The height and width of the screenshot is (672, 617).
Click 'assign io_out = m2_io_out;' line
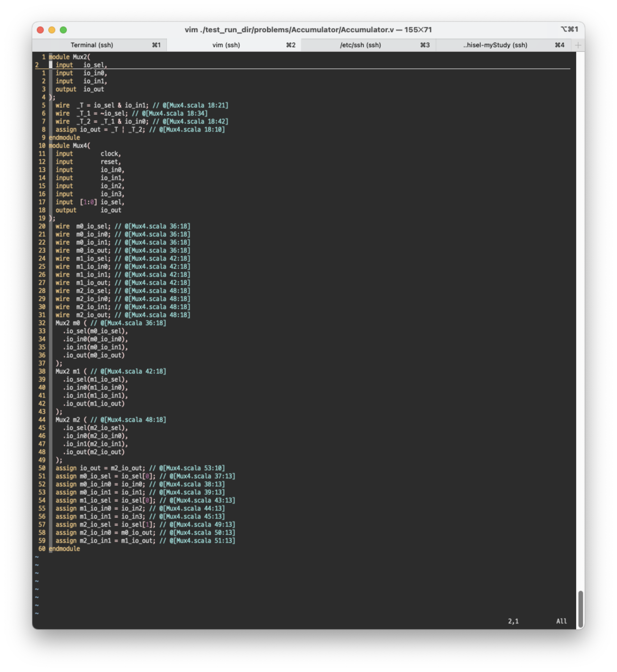tap(140, 468)
